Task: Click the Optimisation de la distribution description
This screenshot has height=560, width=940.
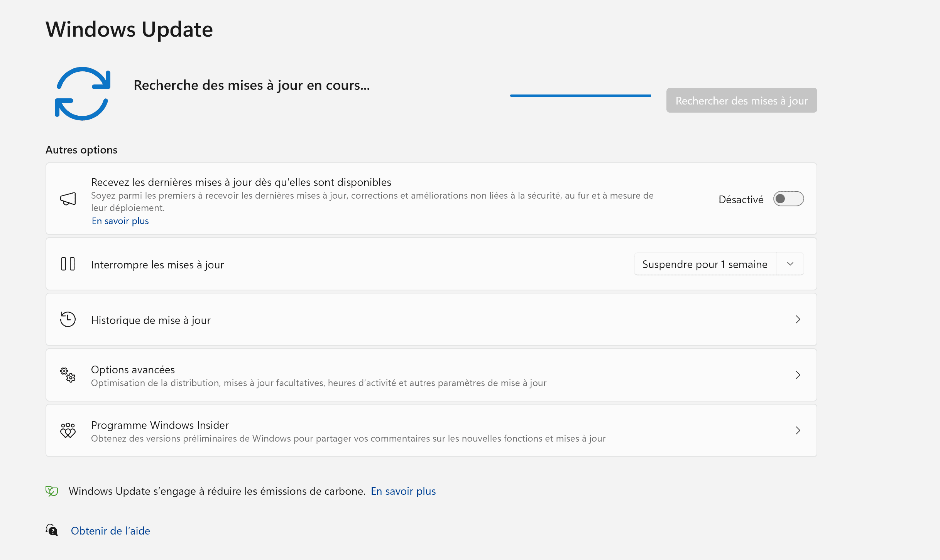Action: point(319,383)
